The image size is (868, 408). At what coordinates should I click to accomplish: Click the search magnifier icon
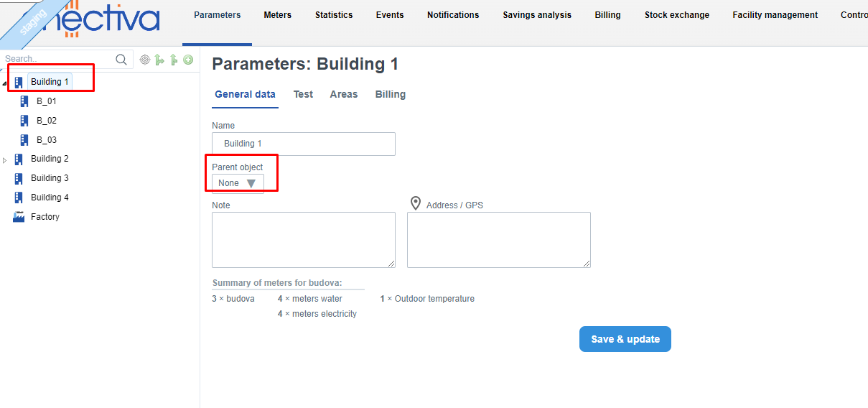[121, 60]
